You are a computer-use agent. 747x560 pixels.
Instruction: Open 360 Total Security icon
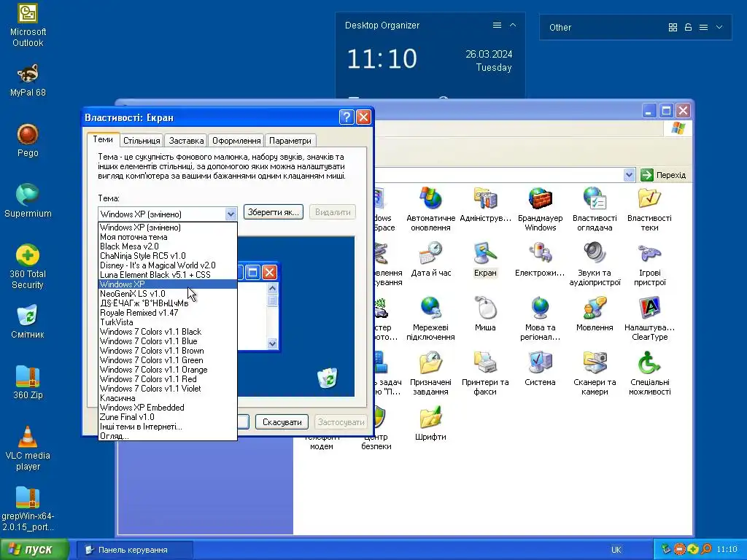[28, 267]
